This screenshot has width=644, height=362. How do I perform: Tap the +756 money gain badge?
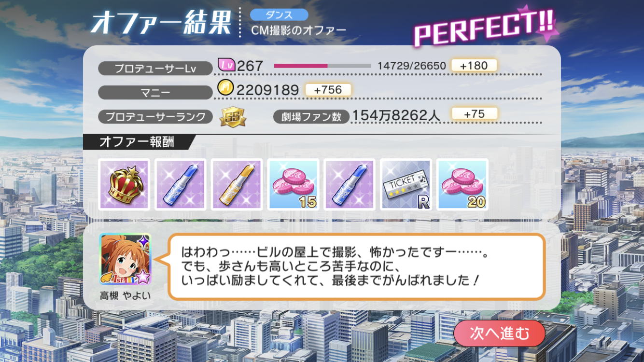pyautogui.click(x=328, y=90)
